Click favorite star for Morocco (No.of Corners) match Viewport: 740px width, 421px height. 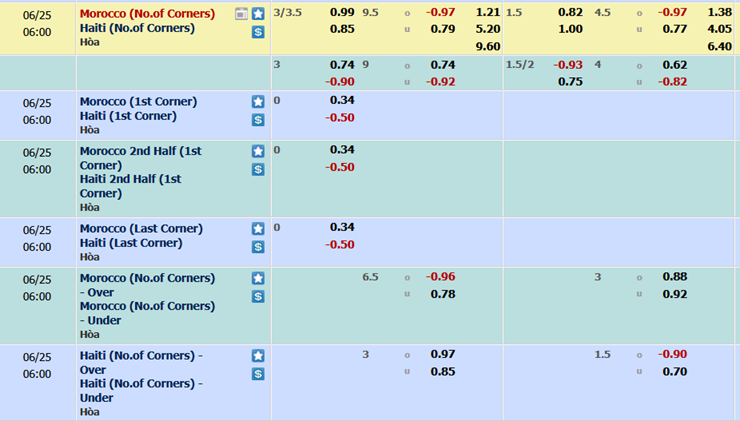(258, 14)
